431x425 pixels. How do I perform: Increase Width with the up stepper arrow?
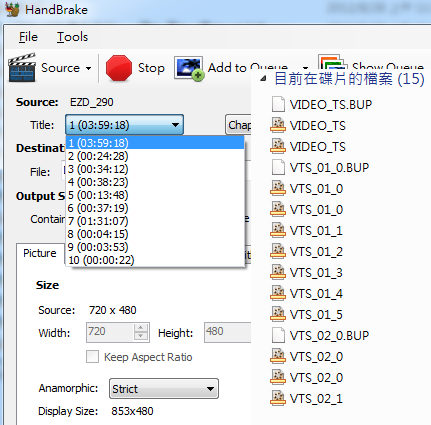pos(141,328)
